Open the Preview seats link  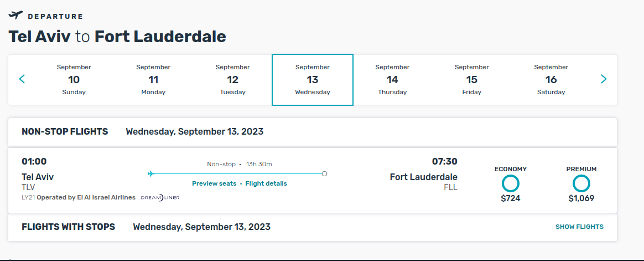coord(214,183)
